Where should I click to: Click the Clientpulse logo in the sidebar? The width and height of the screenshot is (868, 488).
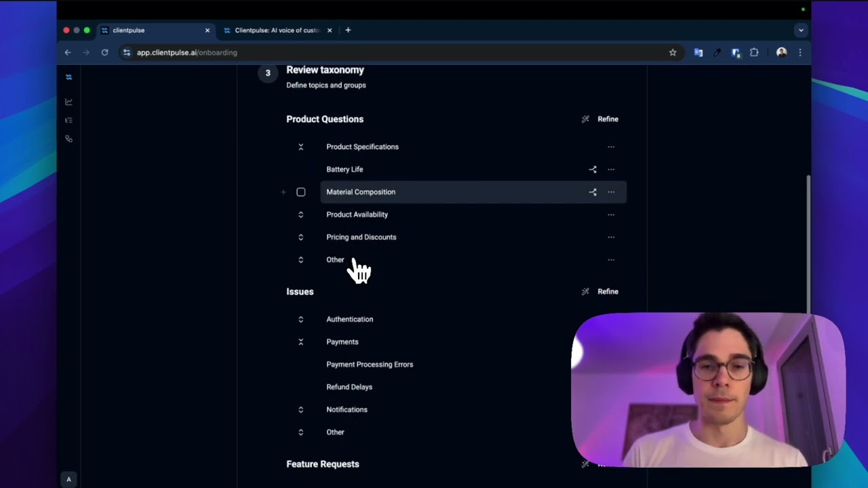[x=68, y=77]
